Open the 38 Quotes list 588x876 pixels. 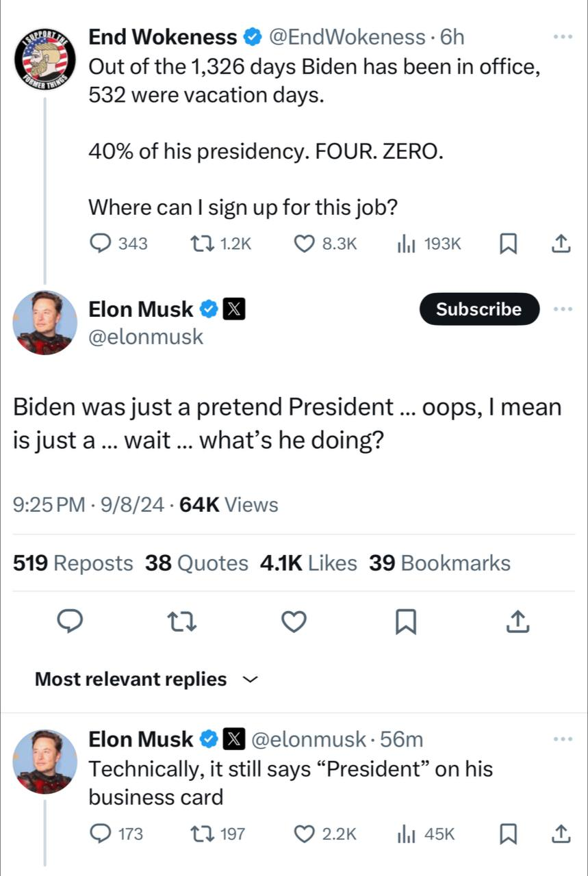click(x=196, y=563)
